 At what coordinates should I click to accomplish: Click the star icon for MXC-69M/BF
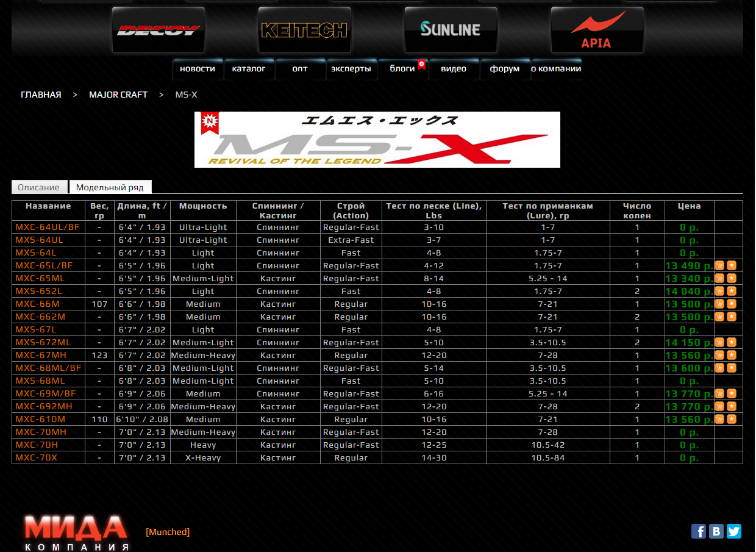[x=732, y=393]
